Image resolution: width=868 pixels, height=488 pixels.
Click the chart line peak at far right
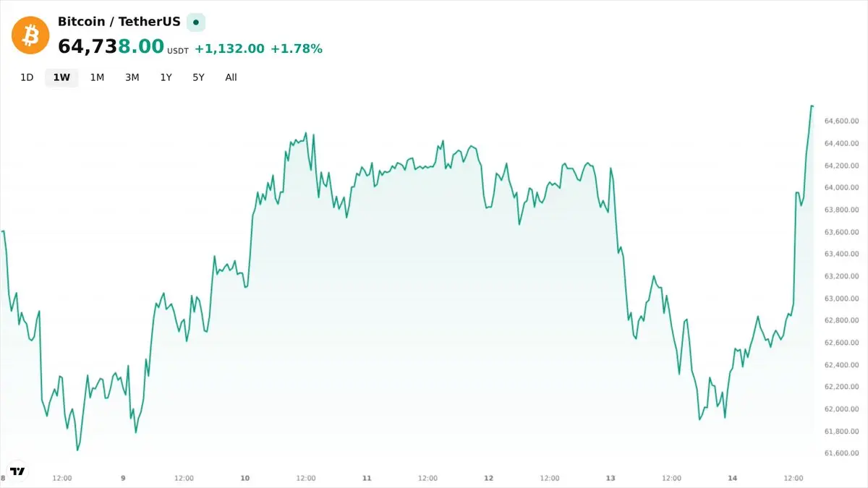pyautogui.click(x=812, y=106)
